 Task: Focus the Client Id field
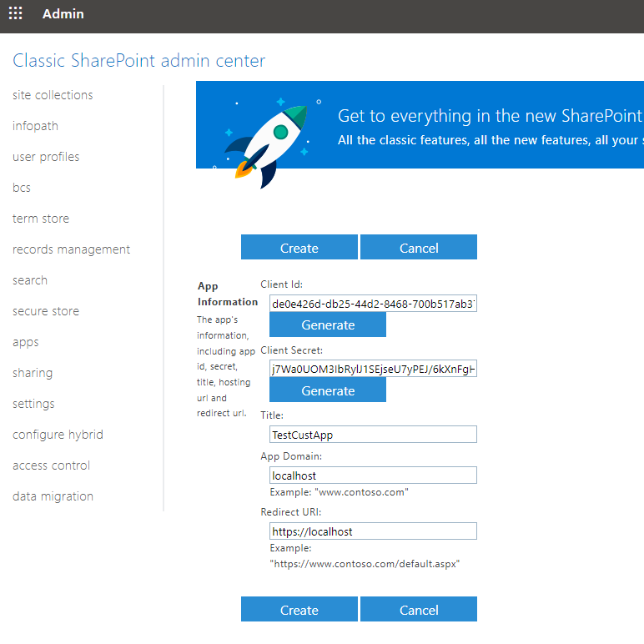pos(374,304)
